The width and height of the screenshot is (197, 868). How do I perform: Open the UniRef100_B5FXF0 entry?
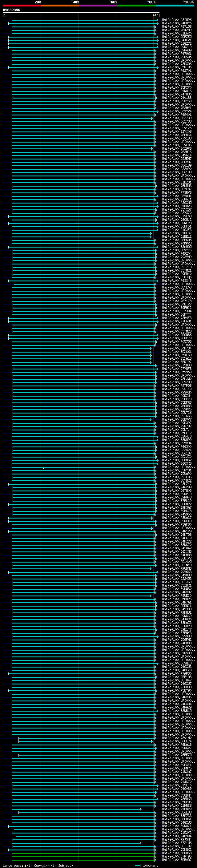[176, 88]
